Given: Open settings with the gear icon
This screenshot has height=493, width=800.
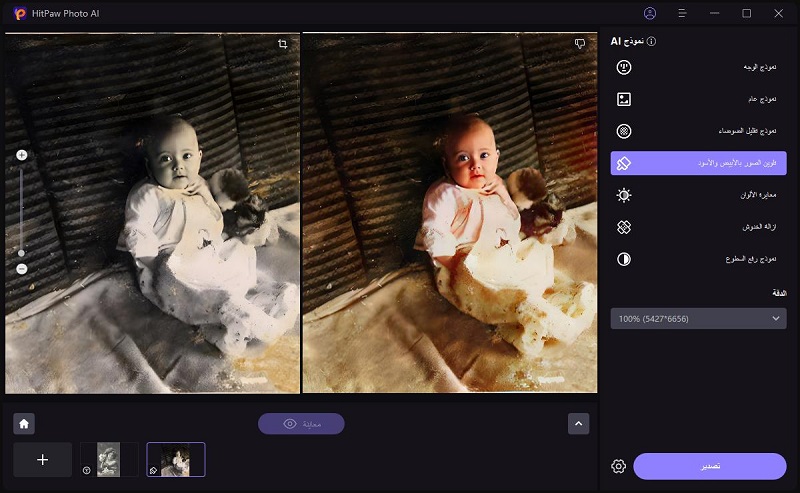Looking at the screenshot, I should click(x=618, y=466).
